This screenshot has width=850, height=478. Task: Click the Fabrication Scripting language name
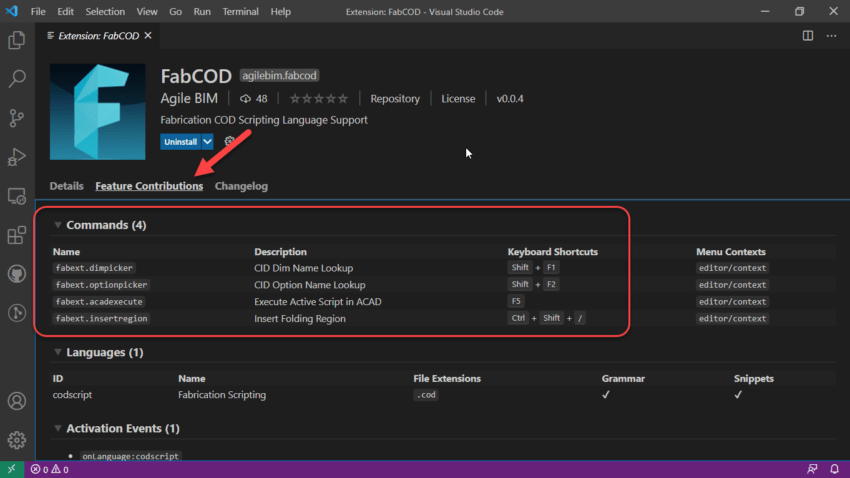pyautogui.click(x=222, y=395)
